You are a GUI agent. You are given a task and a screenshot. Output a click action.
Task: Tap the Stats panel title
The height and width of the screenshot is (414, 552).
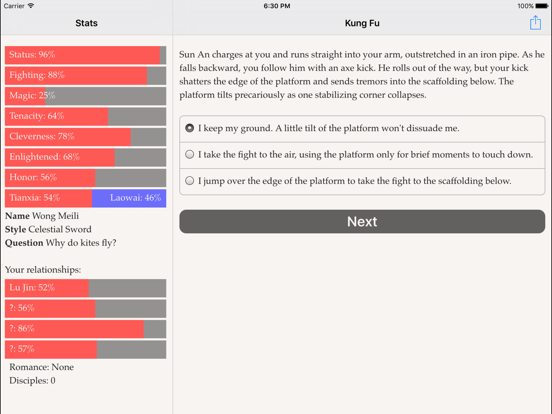[86, 23]
